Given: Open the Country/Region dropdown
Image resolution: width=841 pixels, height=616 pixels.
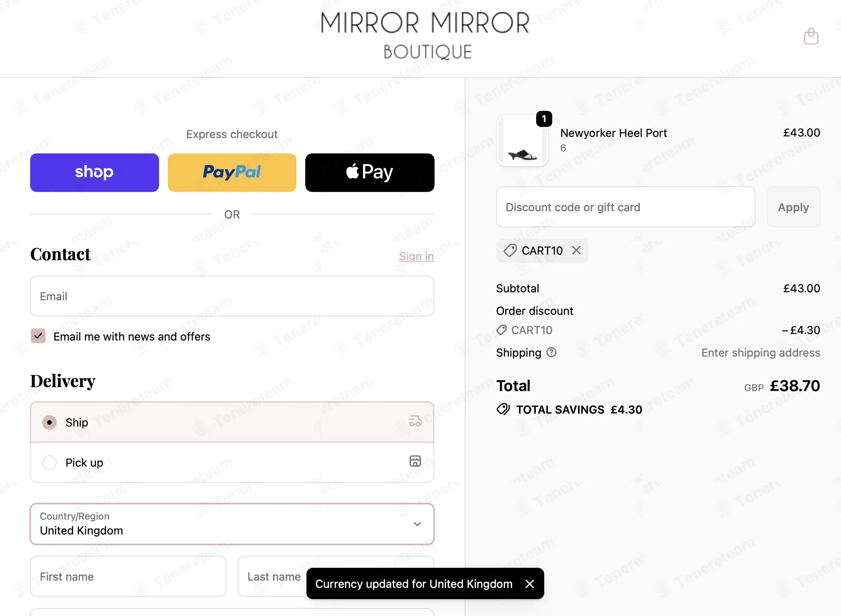Looking at the screenshot, I should (232, 524).
